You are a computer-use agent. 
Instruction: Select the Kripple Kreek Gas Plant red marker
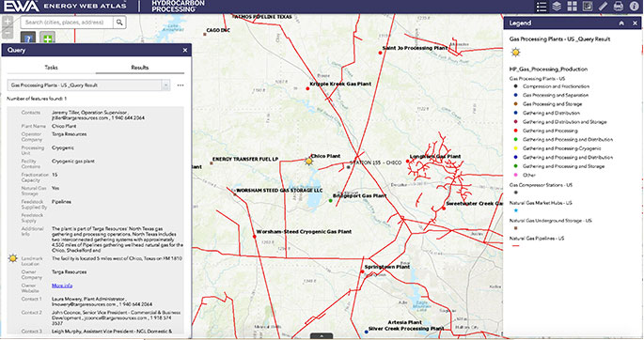(x=307, y=88)
